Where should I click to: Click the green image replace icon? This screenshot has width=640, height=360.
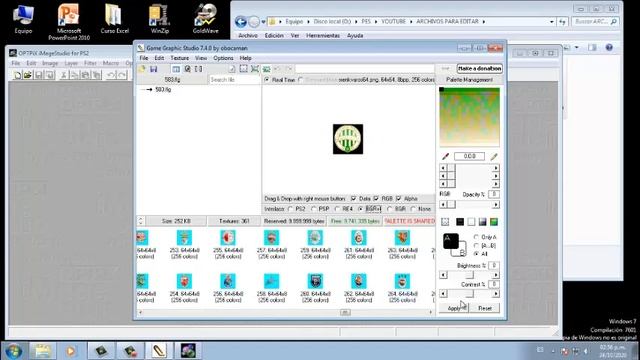click(266, 69)
